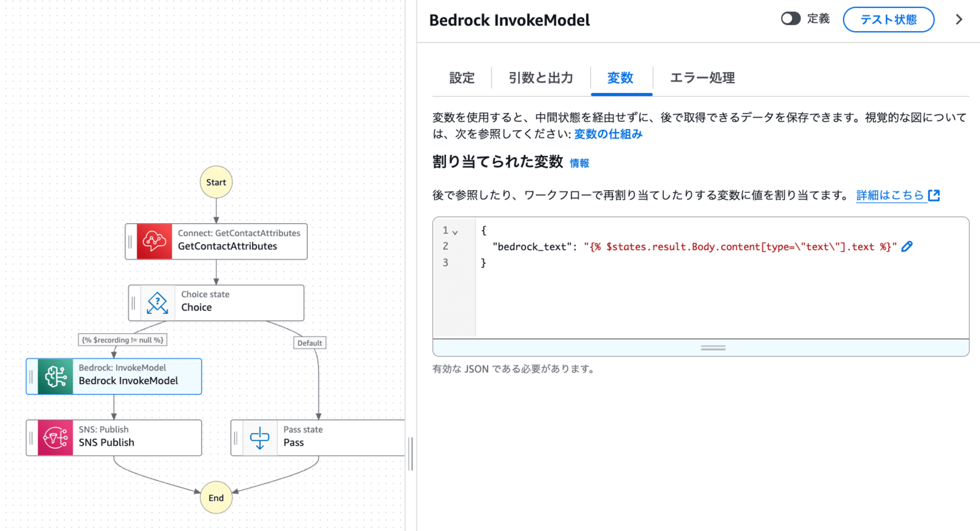This screenshot has width=980, height=531.
Task: Open the 変数の仕組み link
Action: click(x=608, y=134)
